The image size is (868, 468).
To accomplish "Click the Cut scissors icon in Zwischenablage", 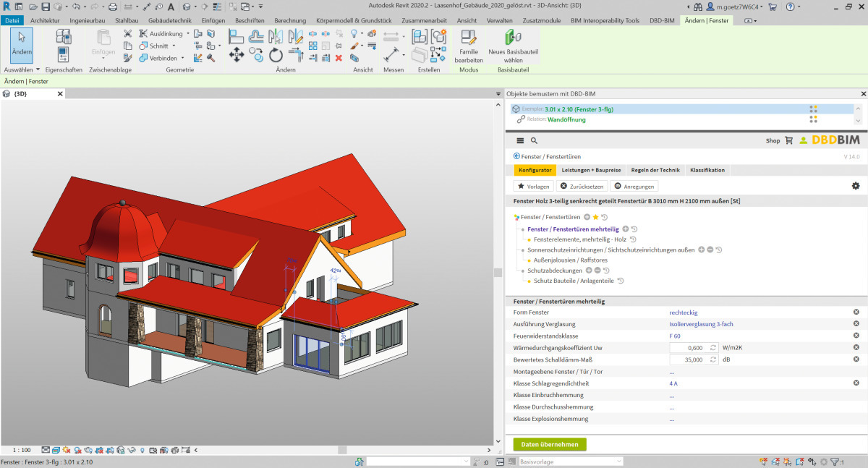I will (128, 34).
